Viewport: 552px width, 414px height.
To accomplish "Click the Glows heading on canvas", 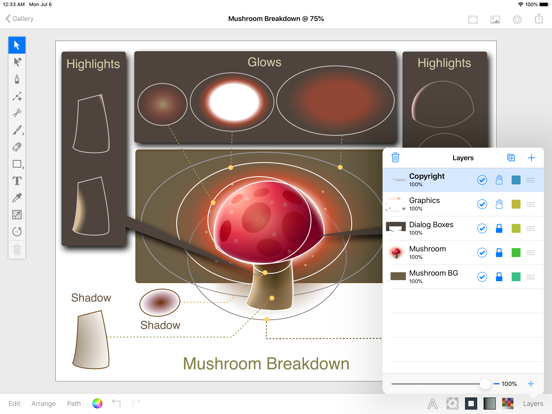I will point(264,62).
